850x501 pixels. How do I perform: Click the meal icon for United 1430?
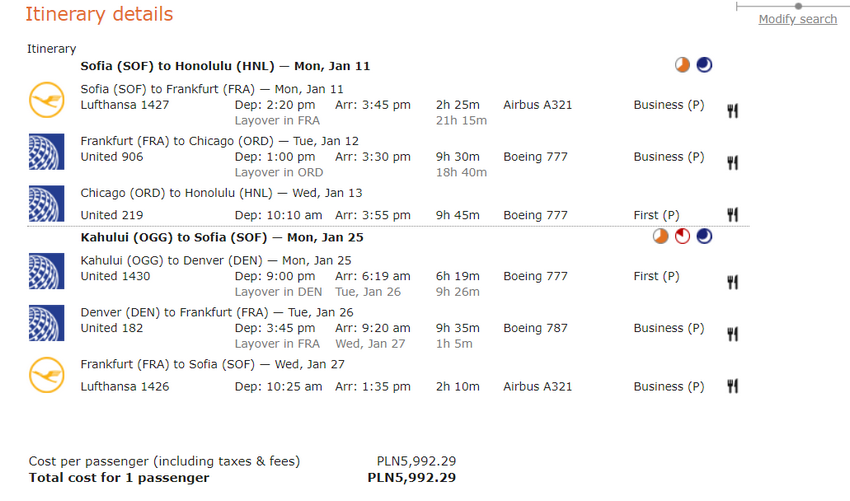[x=732, y=282]
